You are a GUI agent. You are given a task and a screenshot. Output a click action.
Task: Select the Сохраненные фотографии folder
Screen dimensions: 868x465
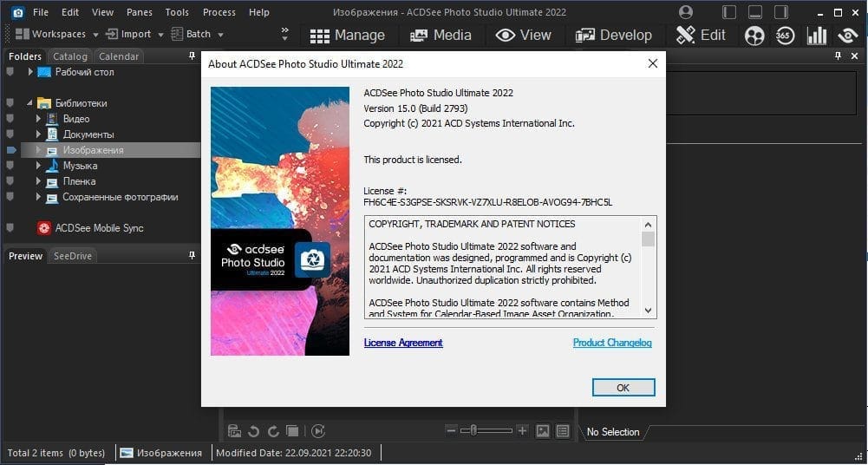(x=121, y=197)
